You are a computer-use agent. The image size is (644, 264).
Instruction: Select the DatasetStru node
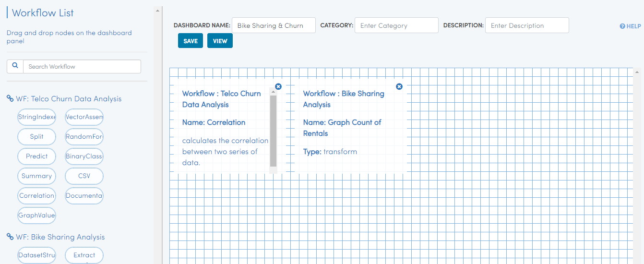(x=36, y=255)
